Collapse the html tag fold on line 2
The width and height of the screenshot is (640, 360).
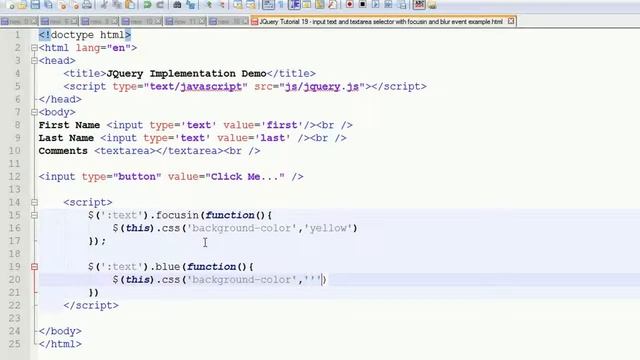coord(34,48)
